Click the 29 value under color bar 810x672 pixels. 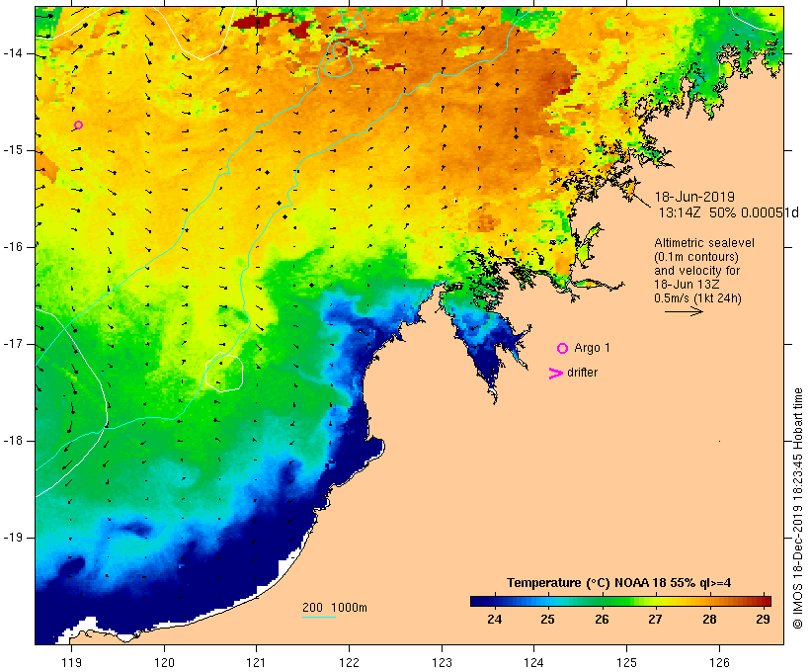click(x=763, y=620)
